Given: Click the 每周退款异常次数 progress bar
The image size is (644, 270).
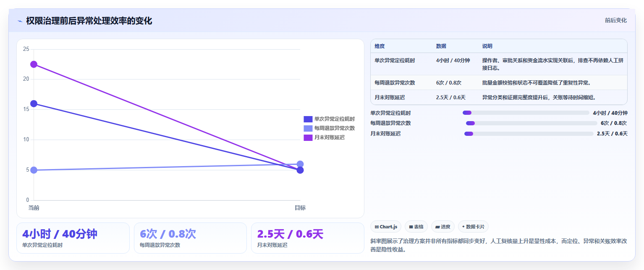Looking at the screenshot, I should point(531,123).
